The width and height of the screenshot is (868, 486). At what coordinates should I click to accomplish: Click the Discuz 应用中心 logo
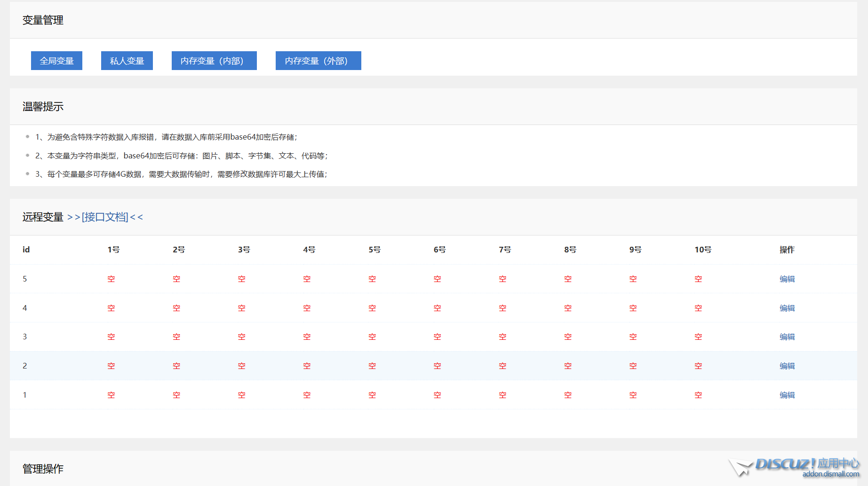click(x=795, y=467)
